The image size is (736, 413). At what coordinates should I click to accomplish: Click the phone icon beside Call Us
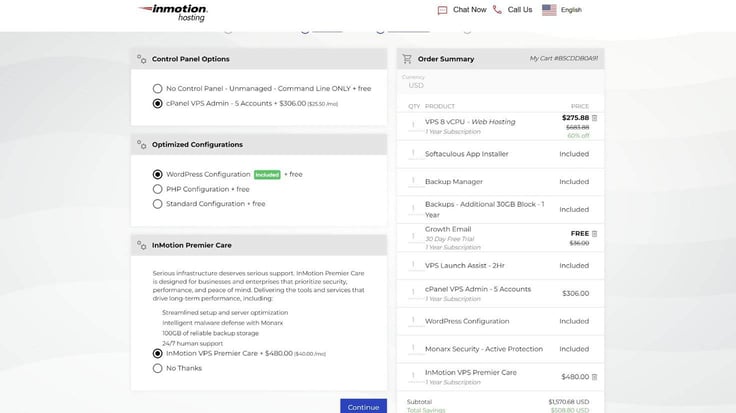[497, 9]
